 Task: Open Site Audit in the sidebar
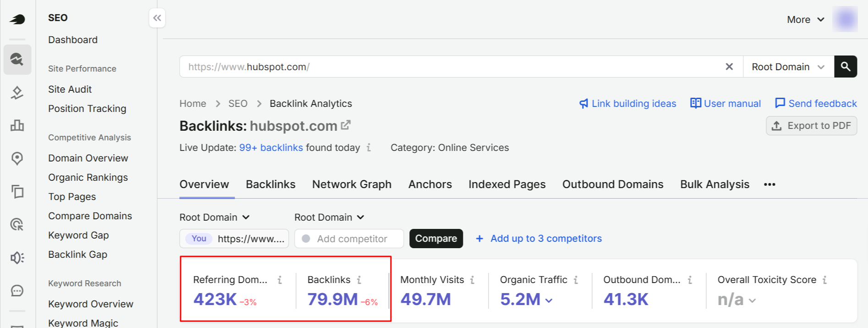(x=70, y=89)
